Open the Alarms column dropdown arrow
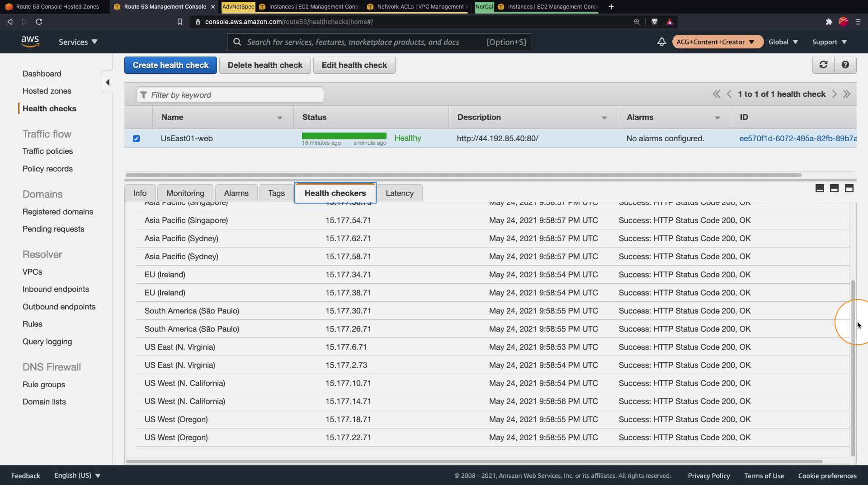 [717, 118]
